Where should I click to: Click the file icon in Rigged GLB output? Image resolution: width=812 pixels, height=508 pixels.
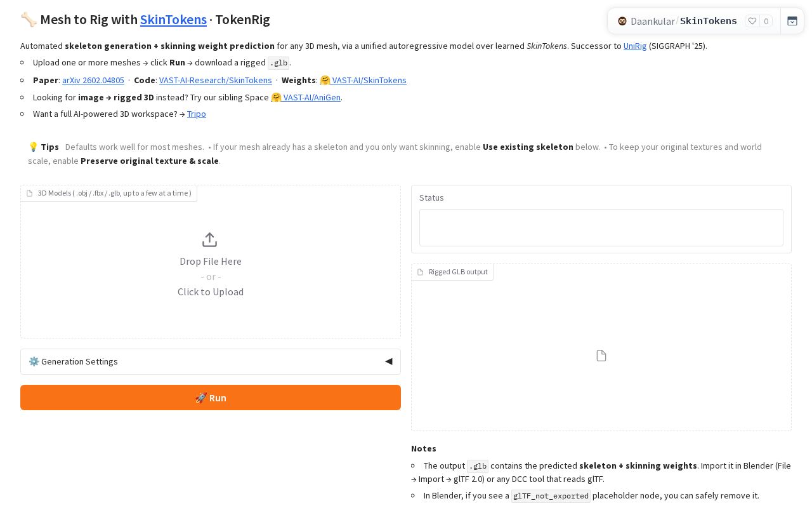(601, 356)
